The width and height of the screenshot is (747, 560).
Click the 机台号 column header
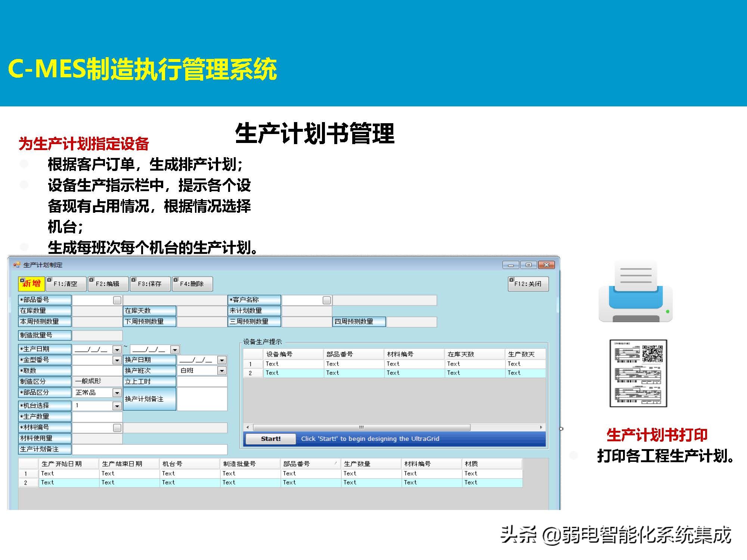tap(190, 464)
